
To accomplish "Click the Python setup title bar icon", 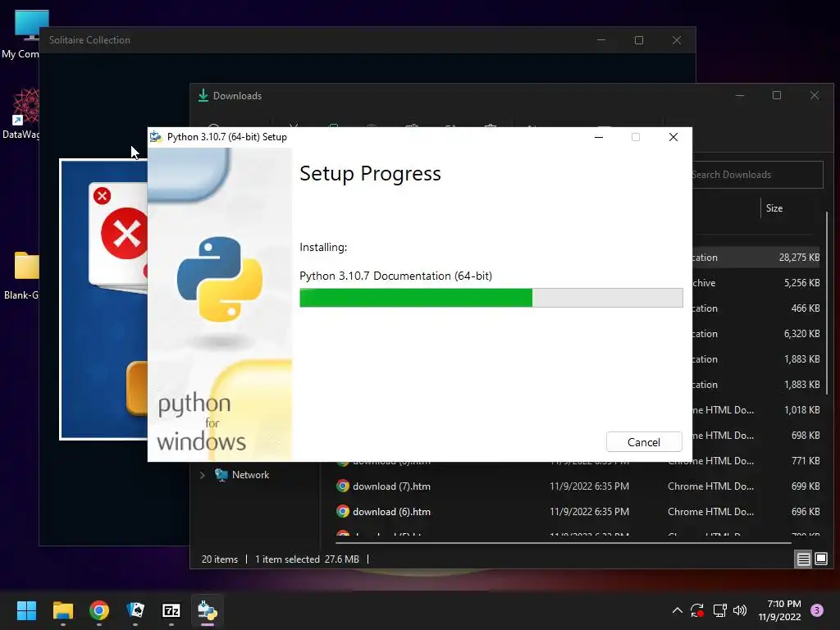I will [x=156, y=137].
